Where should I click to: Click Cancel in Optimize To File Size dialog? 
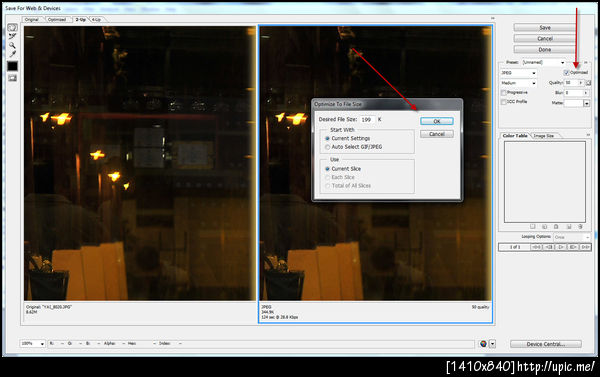point(437,134)
